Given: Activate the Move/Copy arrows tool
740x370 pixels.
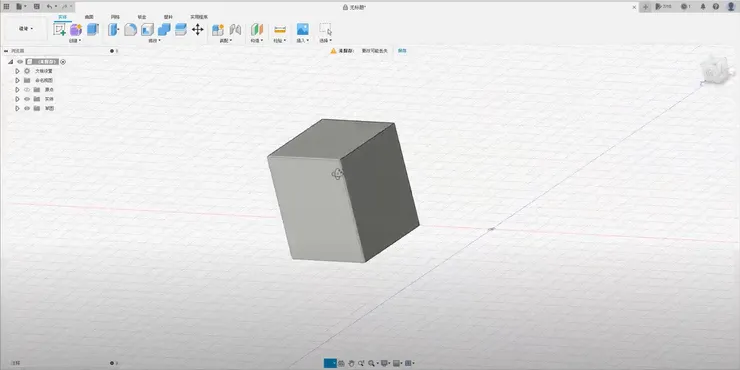Looking at the screenshot, I should pos(197,30).
